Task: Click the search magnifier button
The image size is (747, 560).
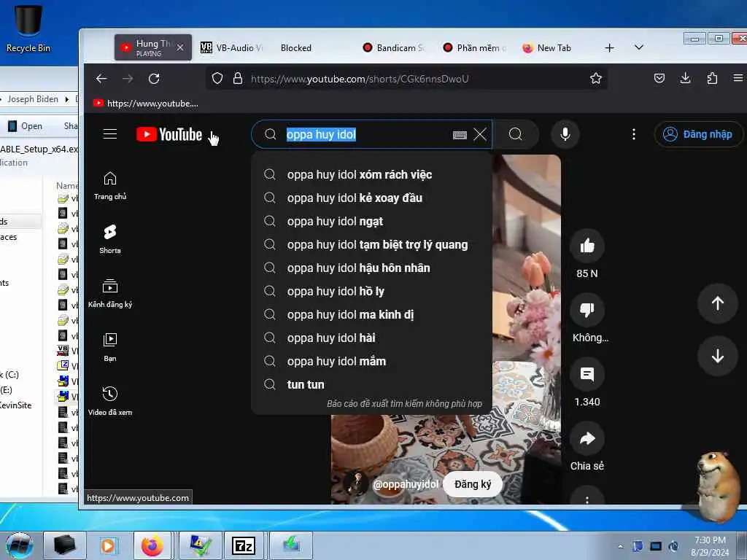Action: tap(516, 134)
